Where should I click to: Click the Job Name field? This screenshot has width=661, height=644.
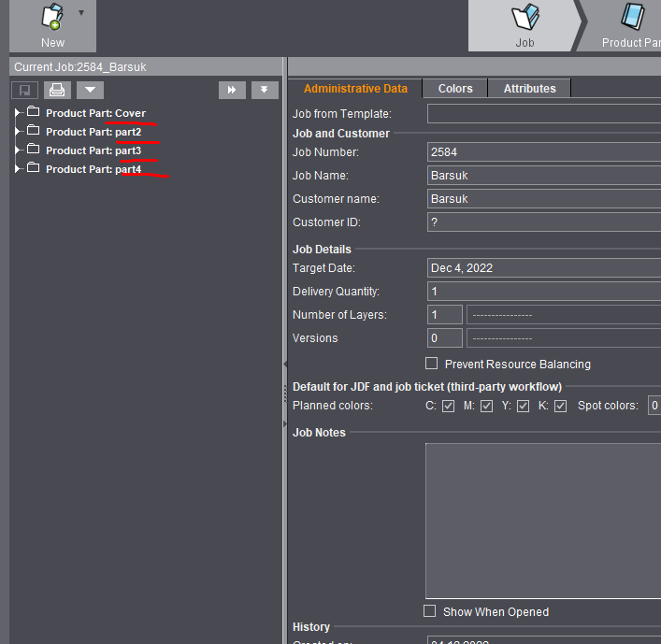(544, 176)
